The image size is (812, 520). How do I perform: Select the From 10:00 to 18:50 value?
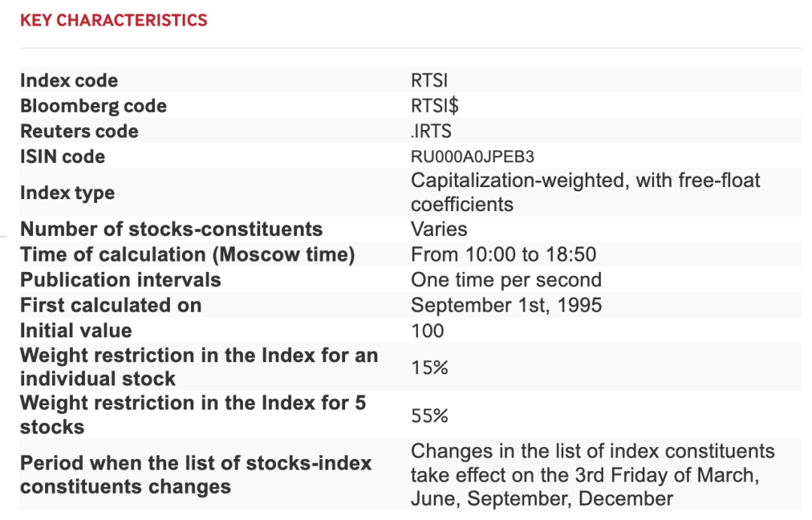click(504, 255)
